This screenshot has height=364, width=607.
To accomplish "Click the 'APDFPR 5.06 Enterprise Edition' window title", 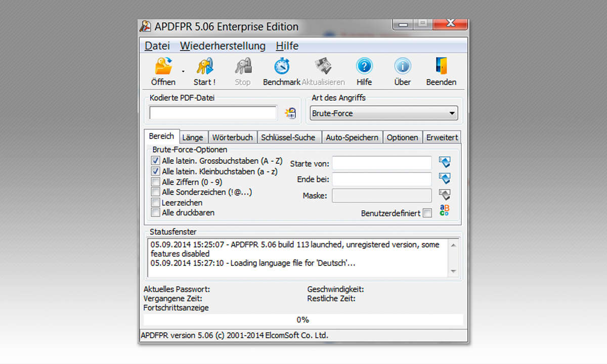I will [226, 27].
